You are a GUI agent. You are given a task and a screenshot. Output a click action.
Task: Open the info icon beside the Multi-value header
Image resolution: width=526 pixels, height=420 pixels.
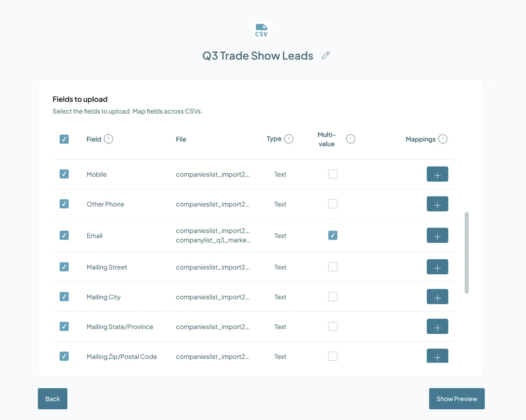(x=350, y=139)
